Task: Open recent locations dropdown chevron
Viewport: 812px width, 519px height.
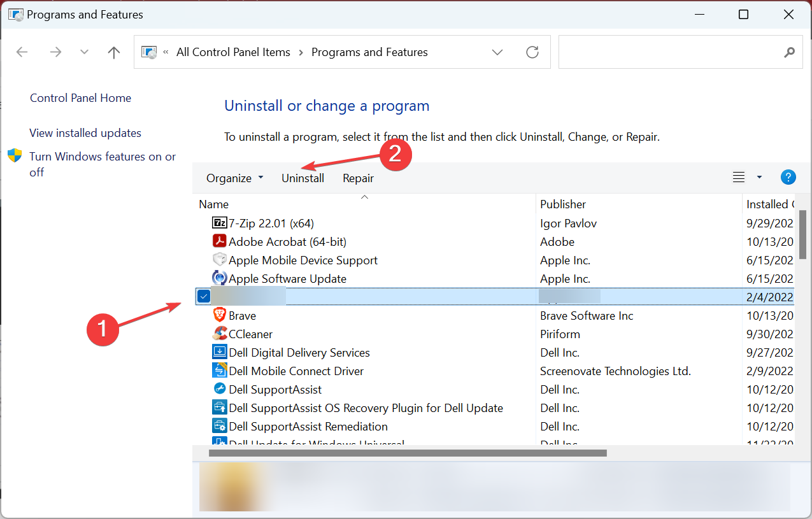Action: (84, 52)
